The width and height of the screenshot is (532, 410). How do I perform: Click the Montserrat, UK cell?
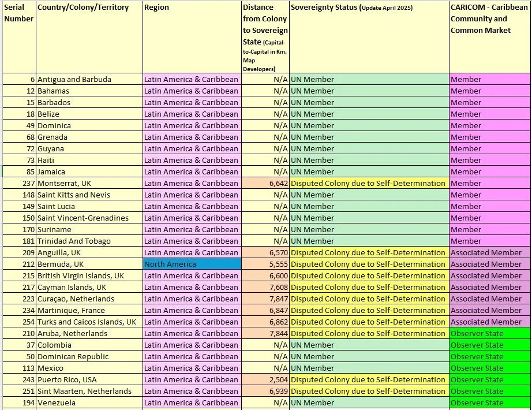89,183
